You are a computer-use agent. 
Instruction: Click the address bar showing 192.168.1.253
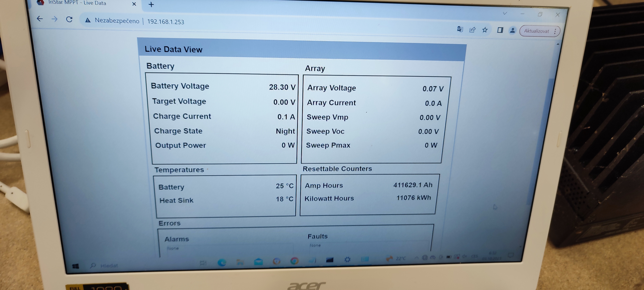166,22
